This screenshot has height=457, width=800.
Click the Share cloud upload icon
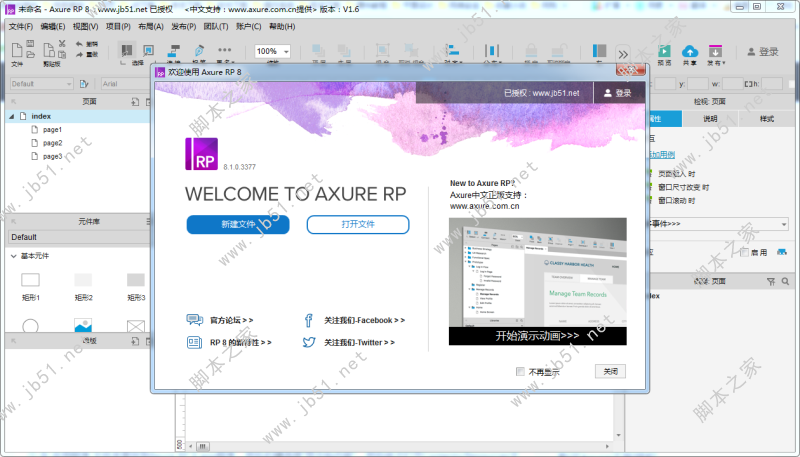click(690, 51)
